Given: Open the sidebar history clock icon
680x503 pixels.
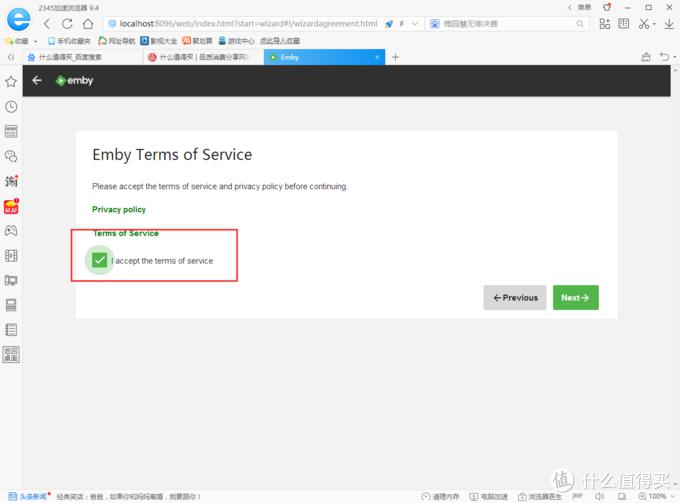Looking at the screenshot, I should (x=11, y=107).
